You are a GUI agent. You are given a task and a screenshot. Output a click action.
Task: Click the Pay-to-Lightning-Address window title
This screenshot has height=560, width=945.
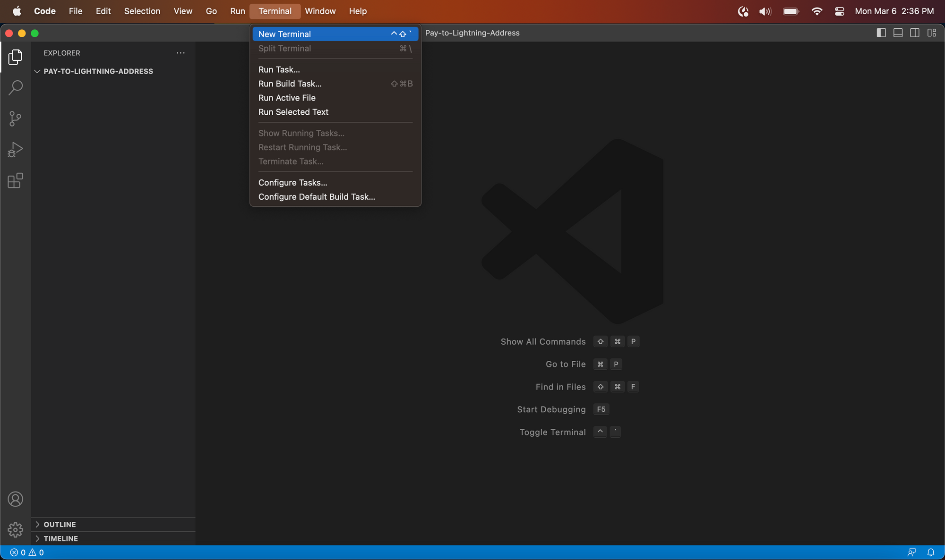click(472, 33)
